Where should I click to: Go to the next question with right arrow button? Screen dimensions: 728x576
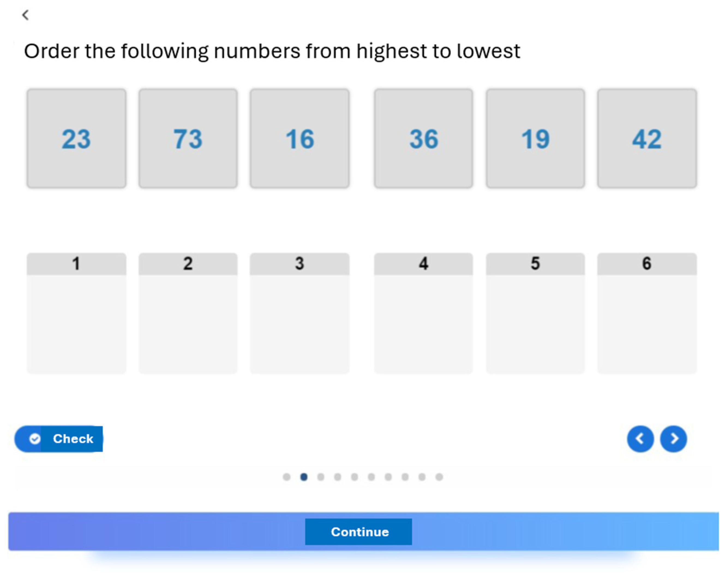tap(673, 438)
